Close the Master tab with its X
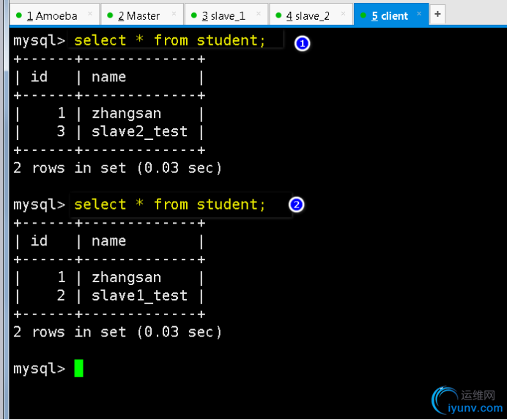The height and width of the screenshot is (420, 507). point(174,14)
